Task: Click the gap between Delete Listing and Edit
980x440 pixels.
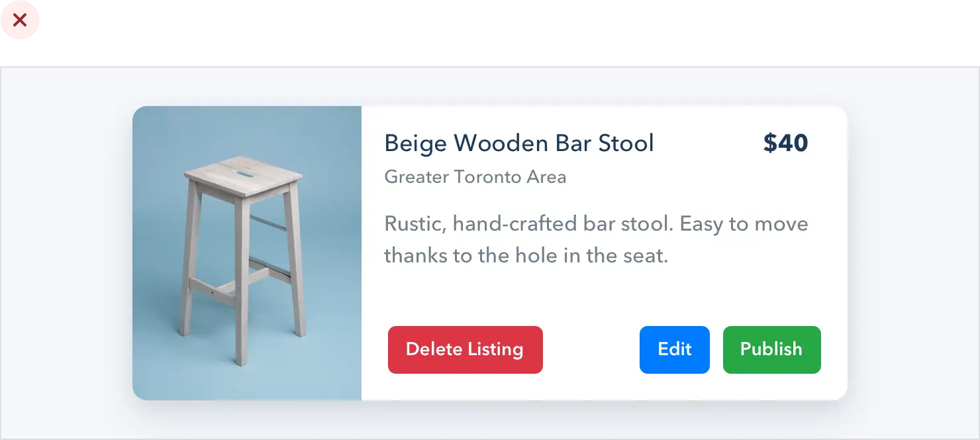Action: [591, 349]
